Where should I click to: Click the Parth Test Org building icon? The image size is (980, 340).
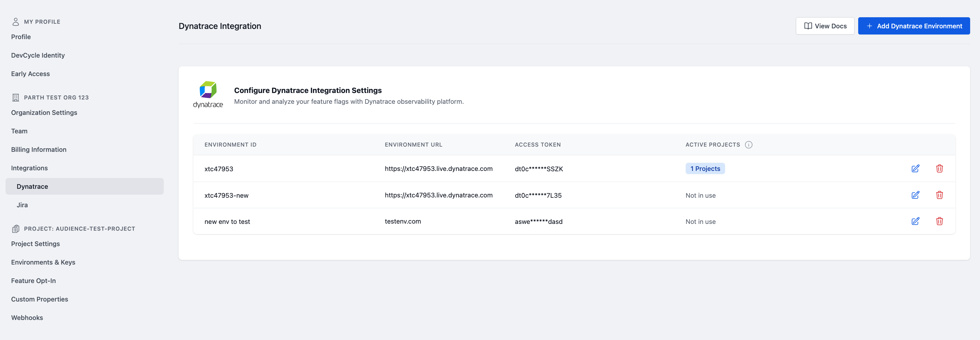click(16, 97)
